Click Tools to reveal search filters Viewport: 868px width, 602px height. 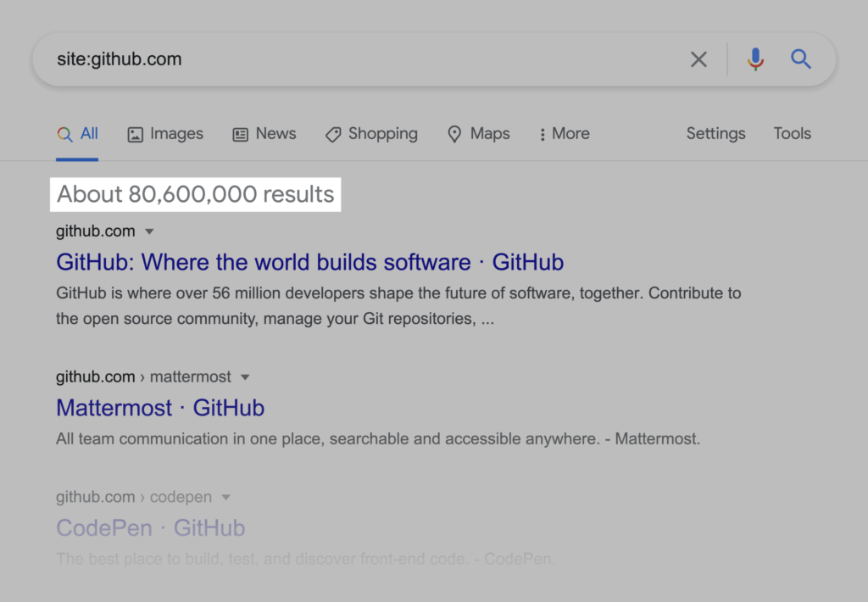click(x=792, y=133)
